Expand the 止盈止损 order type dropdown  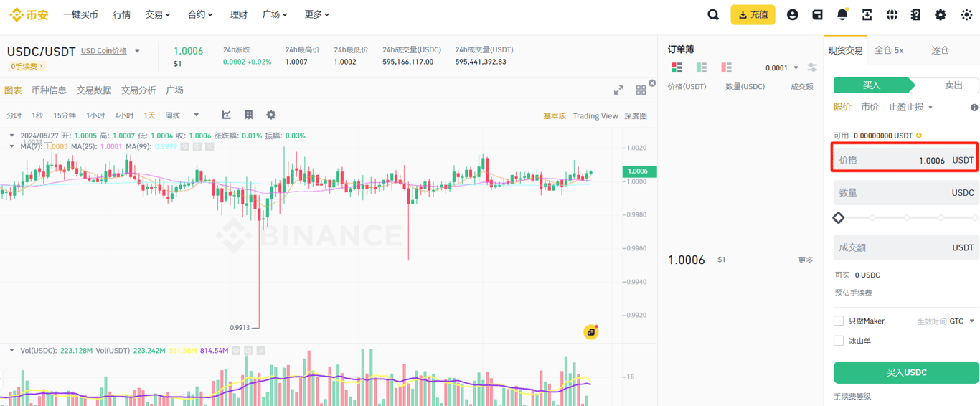click(910, 107)
